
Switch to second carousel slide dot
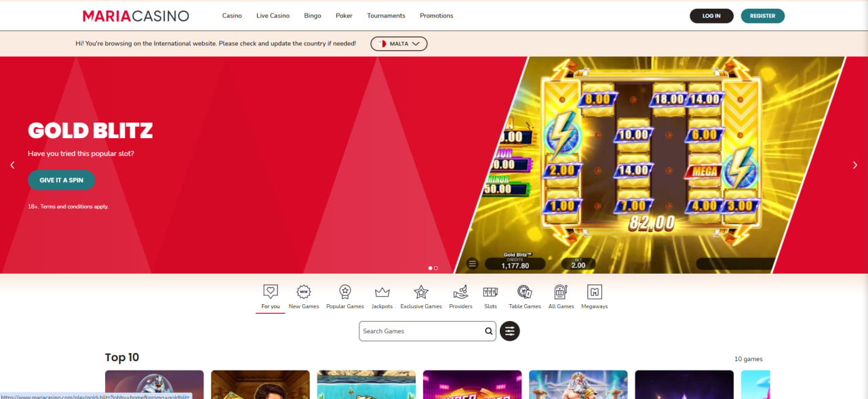click(436, 268)
